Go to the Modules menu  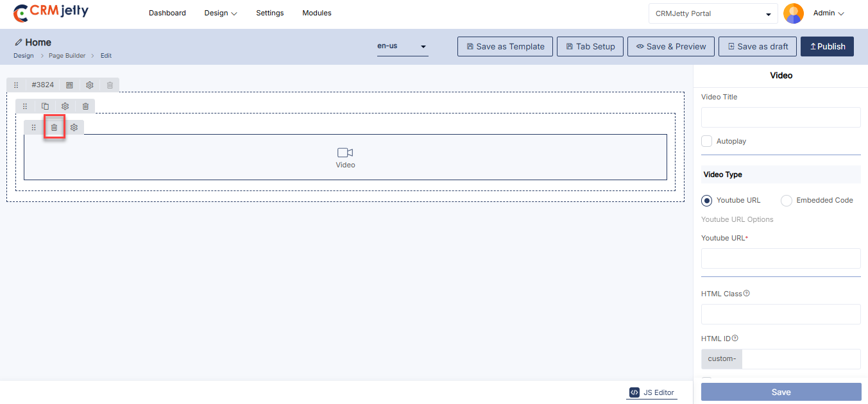317,13
